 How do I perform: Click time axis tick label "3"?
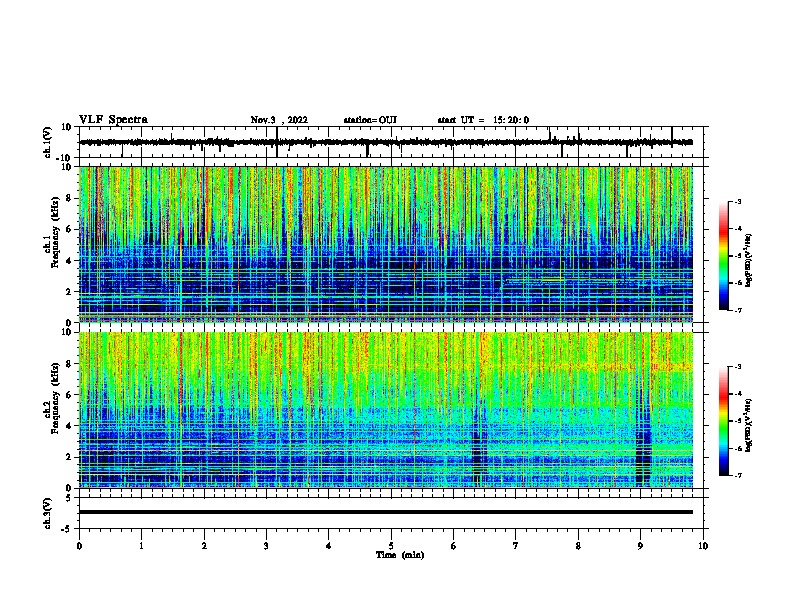266,546
